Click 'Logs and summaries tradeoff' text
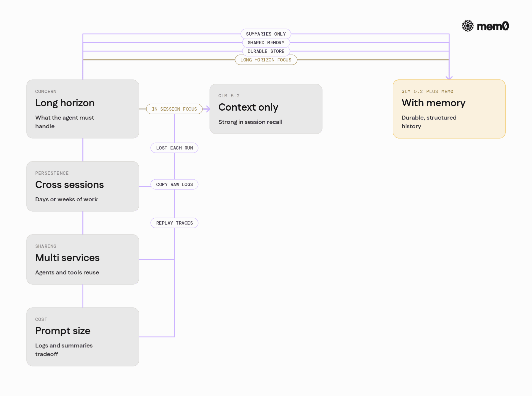The image size is (532, 396). click(64, 350)
